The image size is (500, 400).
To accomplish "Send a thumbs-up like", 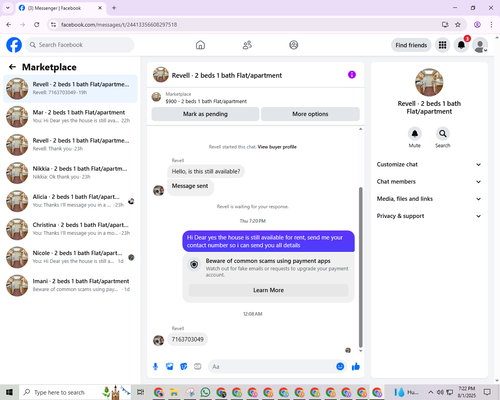I will 356,367.
